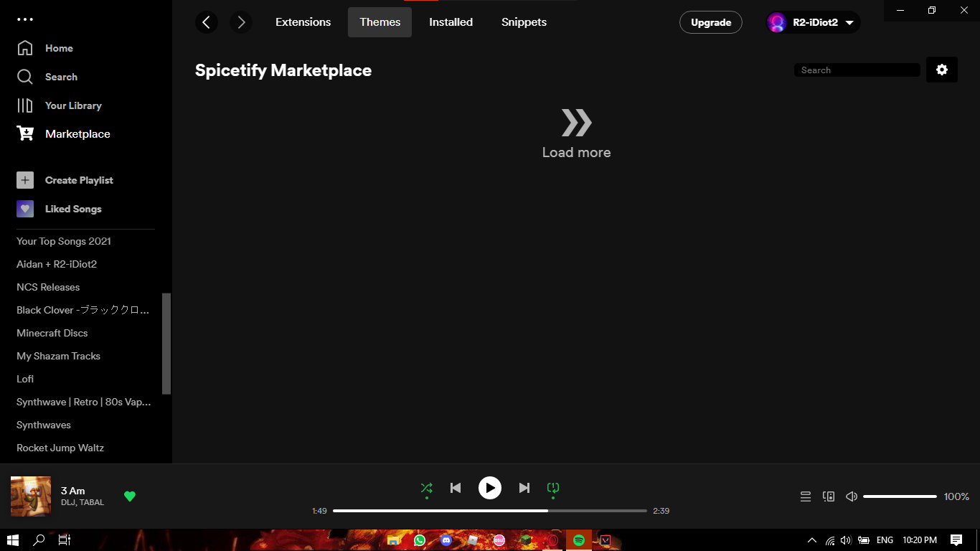Unlike 3 Am with green heart
980x551 pixels.
[130, 496]
